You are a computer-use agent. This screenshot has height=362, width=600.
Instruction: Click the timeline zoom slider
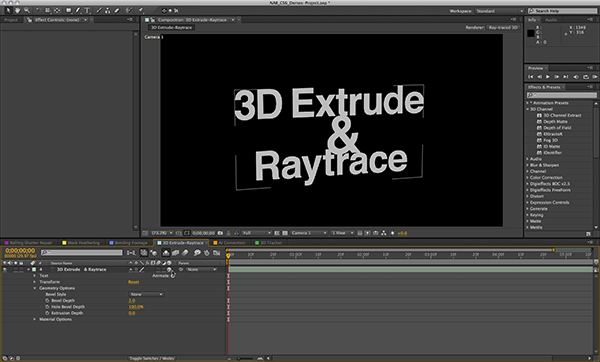click(245, 359)
